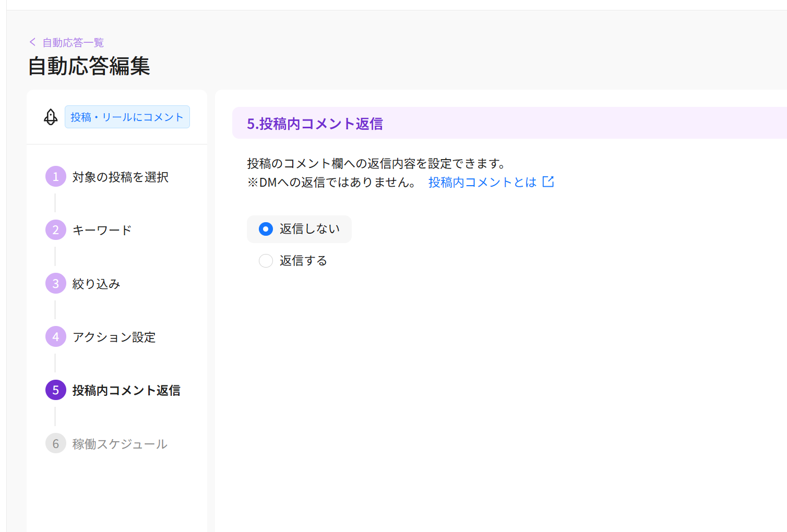
Task: Choose the 返信する radio option
Action: click(x=266, y=261)
